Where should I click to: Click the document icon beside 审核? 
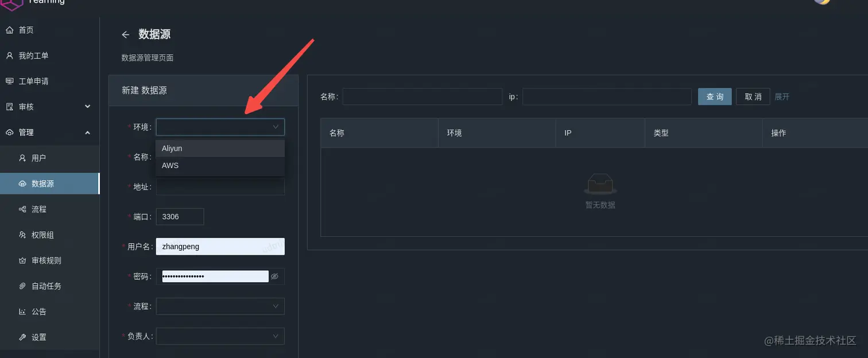point(9,107)
